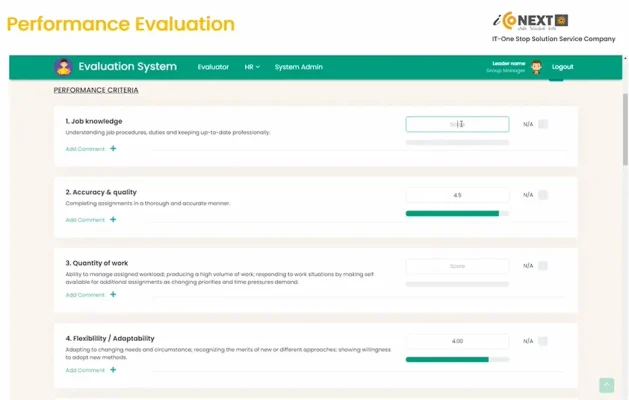Click plus icon for Quantity of work comment
The width and height of the screenshot is (629, 400).
[x=113, y=294]
